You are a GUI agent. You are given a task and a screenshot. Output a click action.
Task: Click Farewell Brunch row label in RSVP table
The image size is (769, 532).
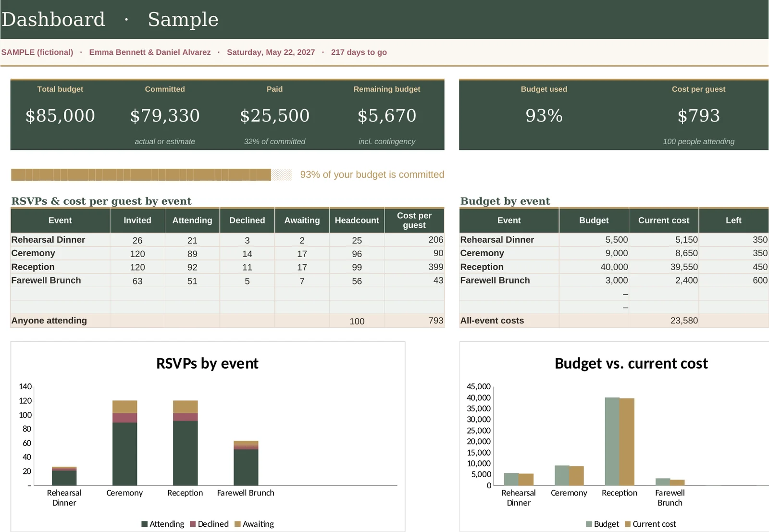pos(46,280)
